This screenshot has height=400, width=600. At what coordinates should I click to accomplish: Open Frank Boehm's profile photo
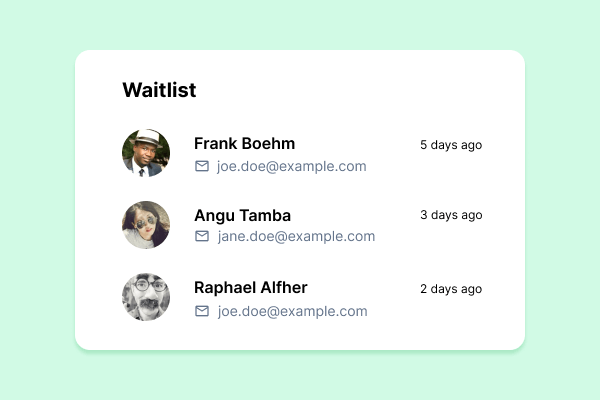click(146, 153)
